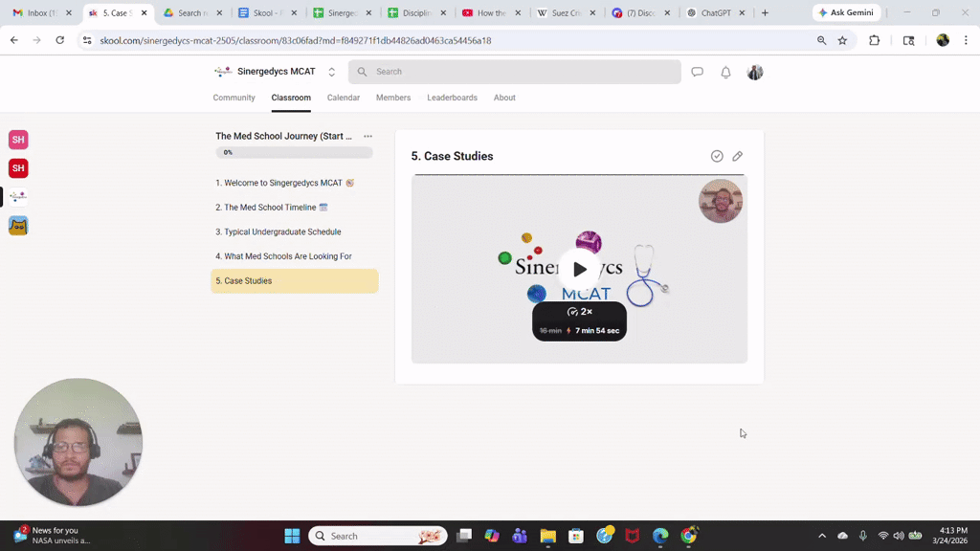Switch to the Gmail Inbox tab
Image resolution: width=980 pixels, height=551 pixels.
coord(40,12)
